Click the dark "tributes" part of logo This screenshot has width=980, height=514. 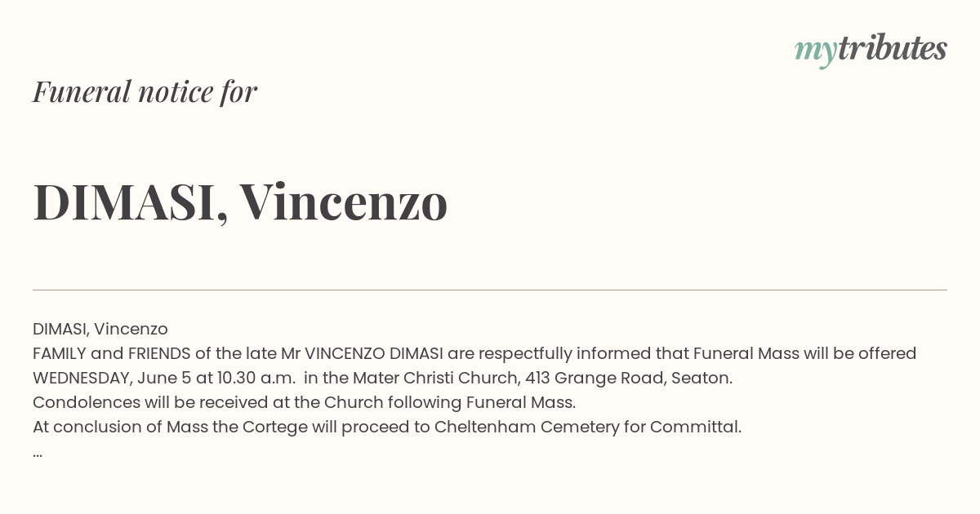pos(892,49)
